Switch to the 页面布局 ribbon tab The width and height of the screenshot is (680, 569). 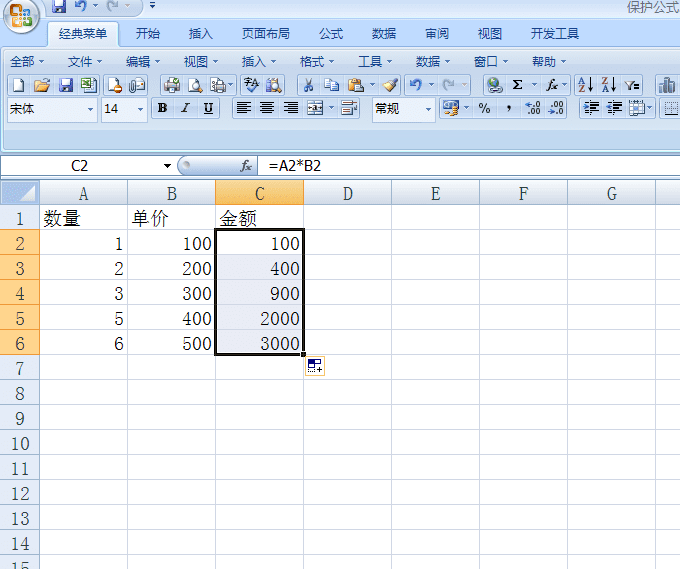pyautogui.click(x=266, y=34)
